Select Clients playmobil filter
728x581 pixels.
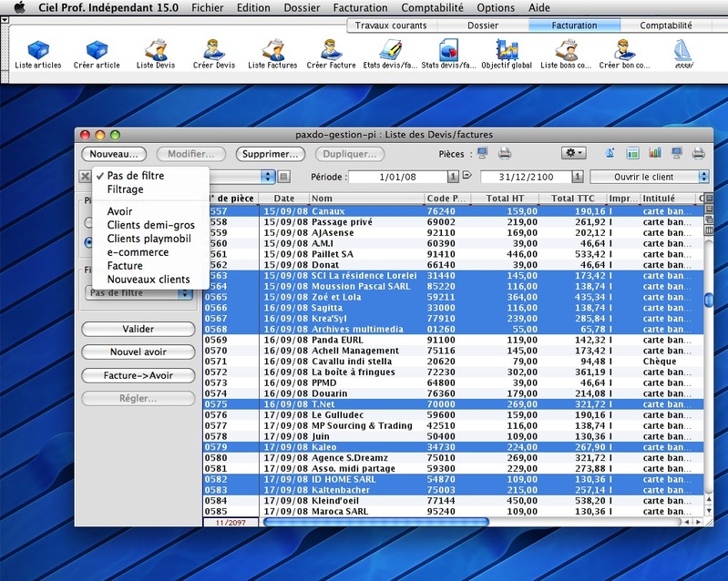[x=150, y=239]
